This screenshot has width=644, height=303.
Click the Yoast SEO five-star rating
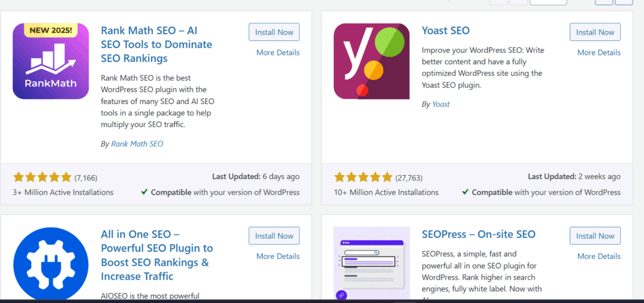[x=363, y=177]
